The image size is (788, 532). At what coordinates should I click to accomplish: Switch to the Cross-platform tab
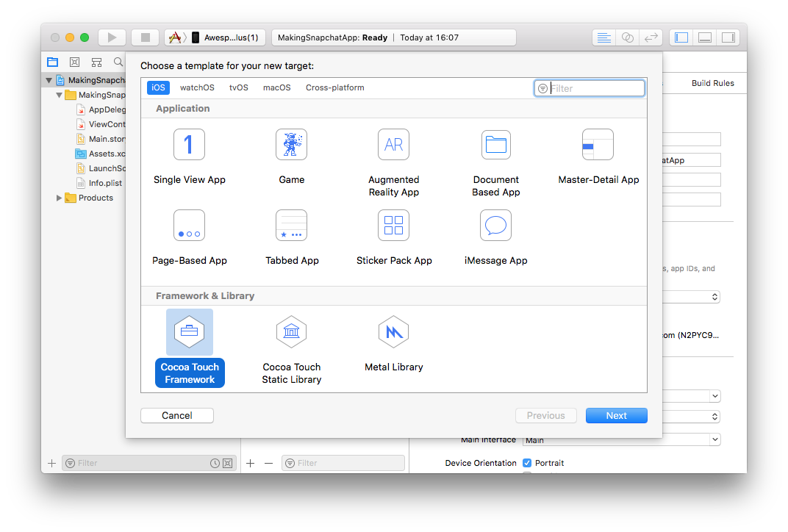pos(335,87)
